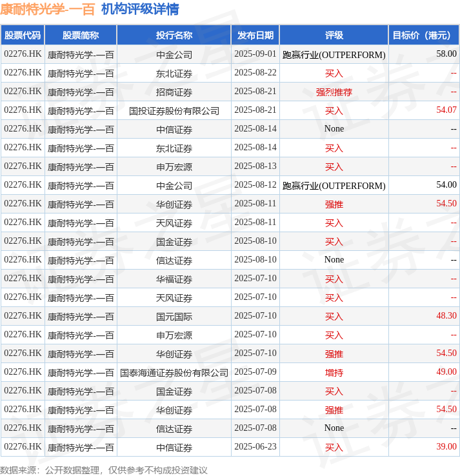Select target price 48.30

click(446, 316)
